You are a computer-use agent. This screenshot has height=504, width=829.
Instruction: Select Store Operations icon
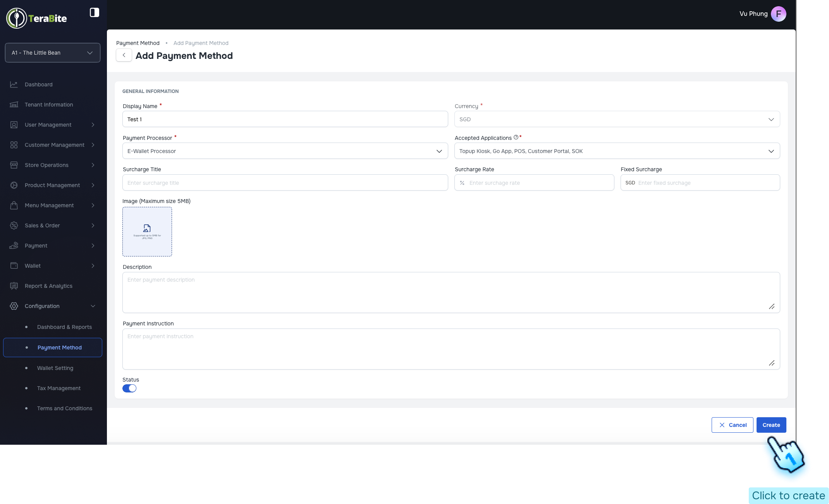click(x=14, y=165)
